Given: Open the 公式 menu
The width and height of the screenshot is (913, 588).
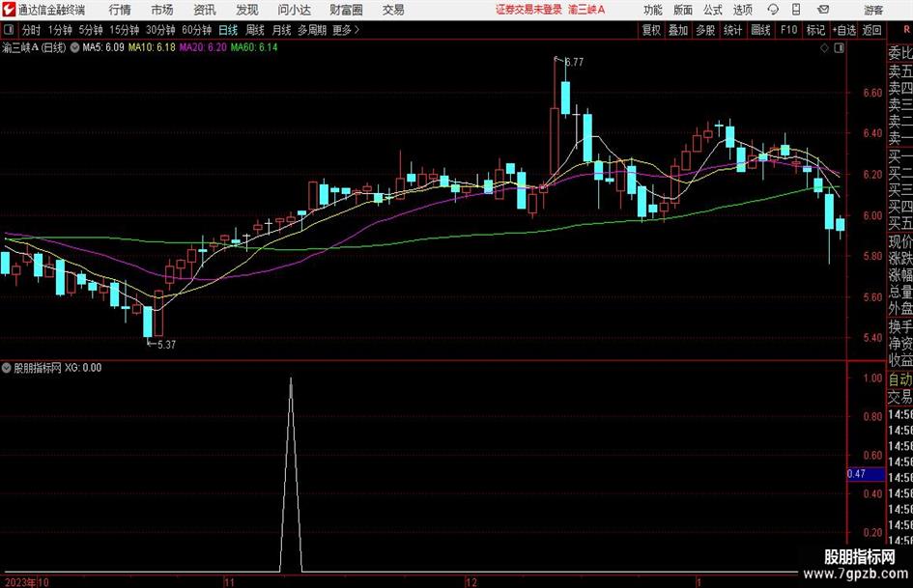Looking at the screenshot, I should coord(713,10).
